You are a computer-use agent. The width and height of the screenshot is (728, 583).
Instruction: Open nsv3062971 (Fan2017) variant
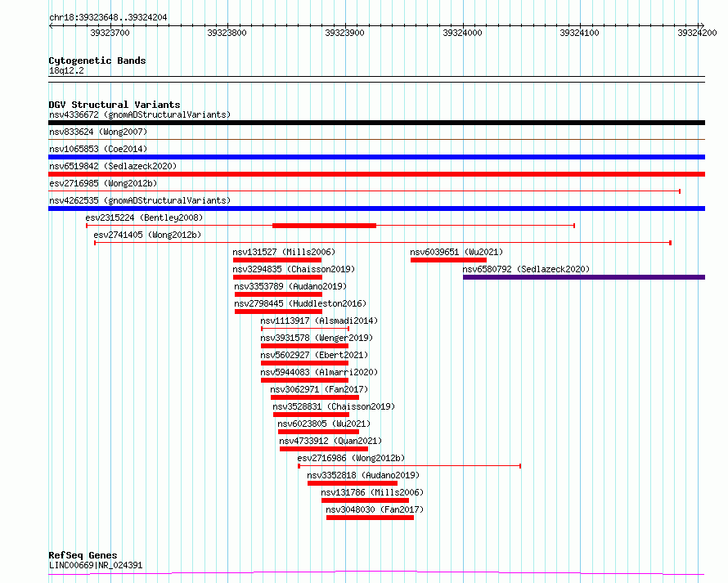(x=319, y=389)
